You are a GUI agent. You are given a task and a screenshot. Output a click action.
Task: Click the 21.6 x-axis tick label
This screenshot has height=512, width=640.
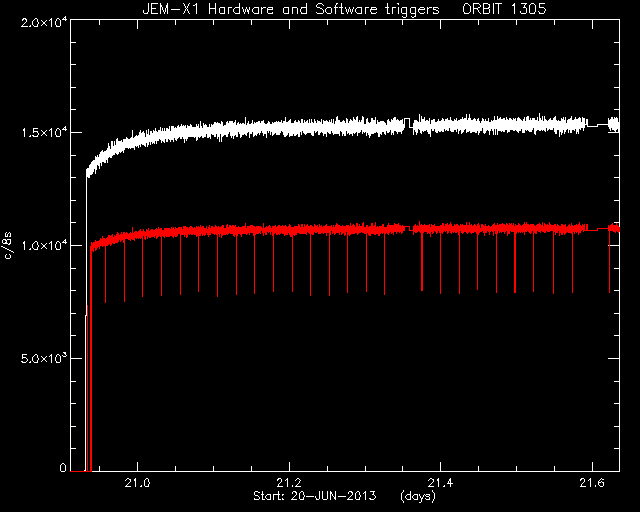[592, 483]
